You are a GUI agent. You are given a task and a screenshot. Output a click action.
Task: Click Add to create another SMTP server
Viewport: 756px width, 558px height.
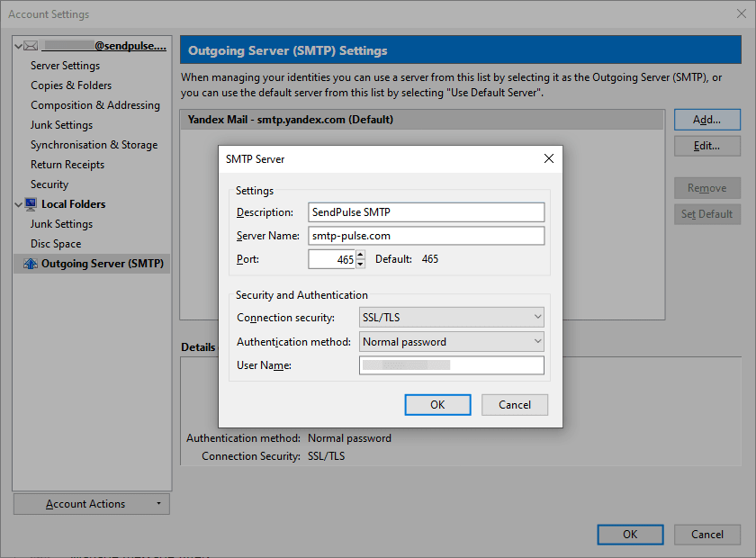[x=706, y=119]
